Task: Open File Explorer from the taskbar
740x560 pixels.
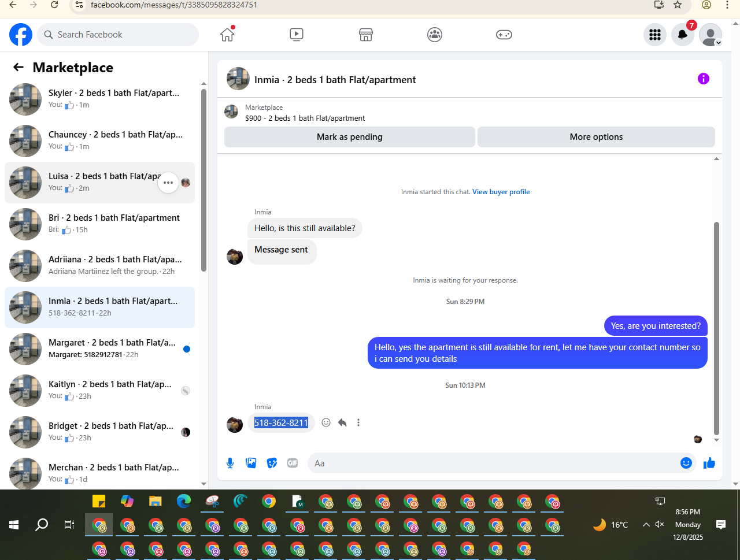Action: 156,501
